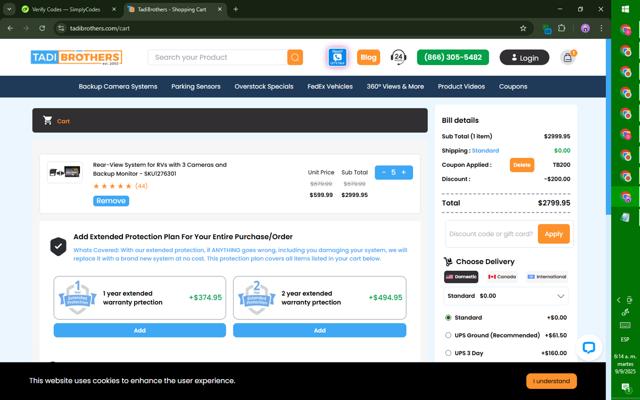Click the Standard shipping link in bill details

click(x=485, y=151)
